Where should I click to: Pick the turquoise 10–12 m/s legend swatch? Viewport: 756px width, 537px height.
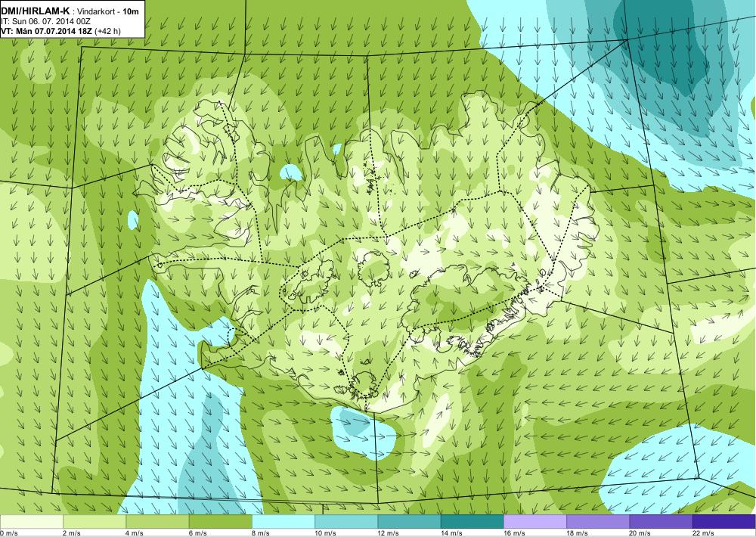(346, 522)
